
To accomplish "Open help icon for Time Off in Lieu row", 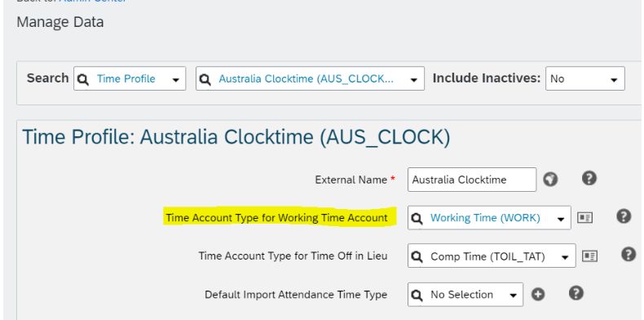I will point(629,254).
